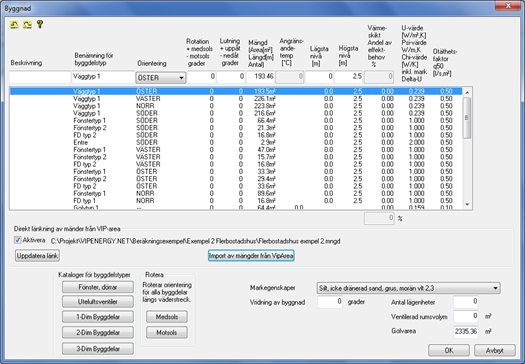Rotate orientation with Motsols button

167,333
